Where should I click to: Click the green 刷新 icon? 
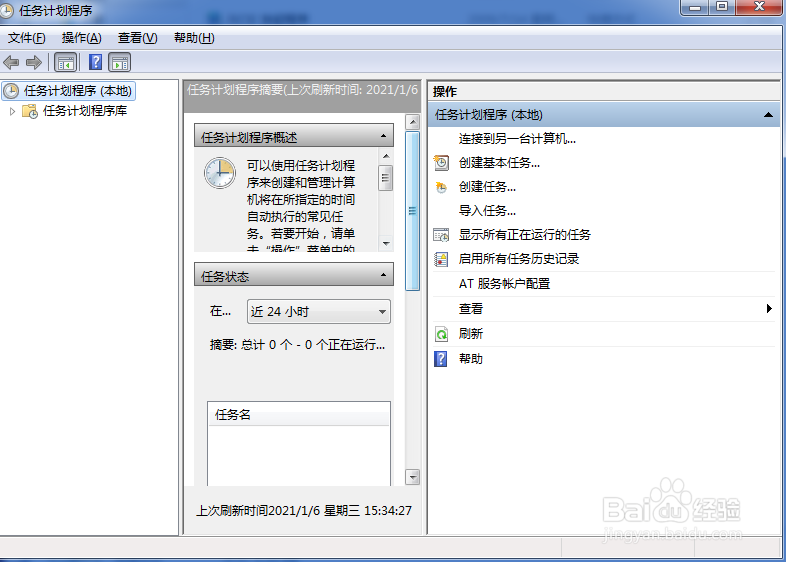click(x=441, y=334)
